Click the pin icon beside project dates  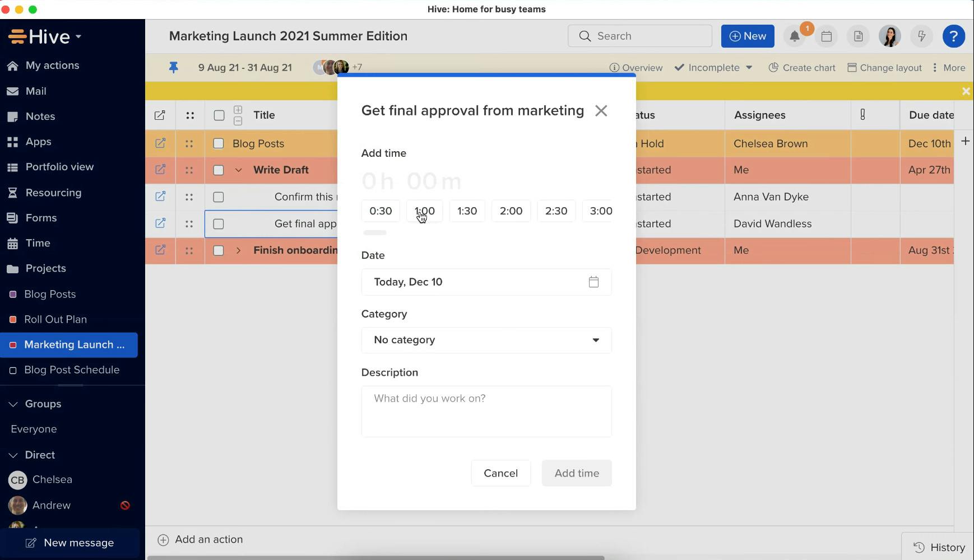[174, 68]
